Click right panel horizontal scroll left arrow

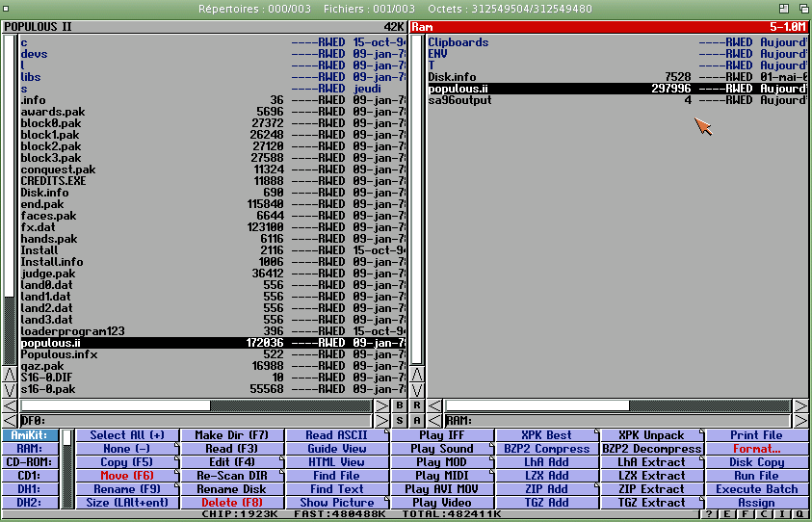click(434, 405)
